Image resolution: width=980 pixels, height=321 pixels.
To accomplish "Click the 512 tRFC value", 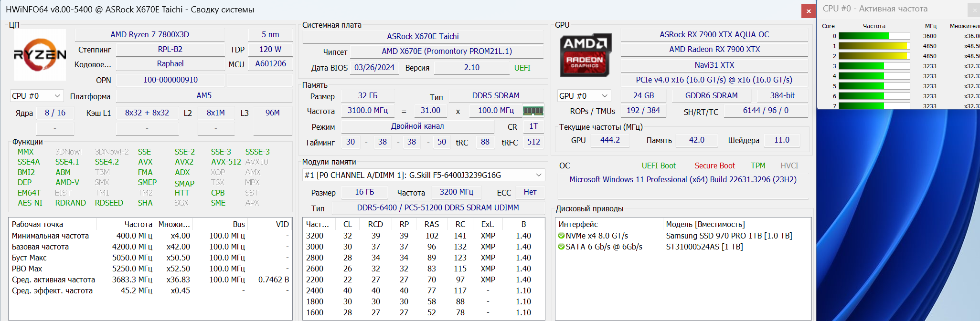I will point(533,142).
